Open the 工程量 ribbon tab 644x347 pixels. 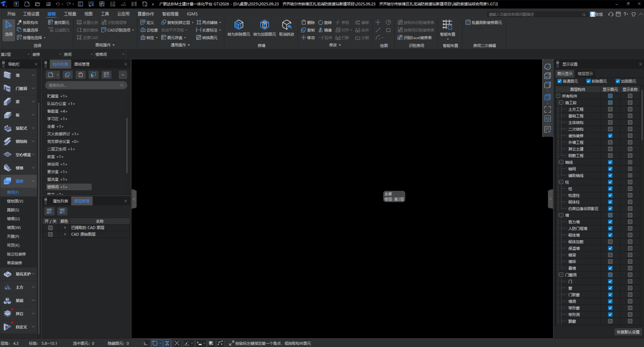coord(70,14)
